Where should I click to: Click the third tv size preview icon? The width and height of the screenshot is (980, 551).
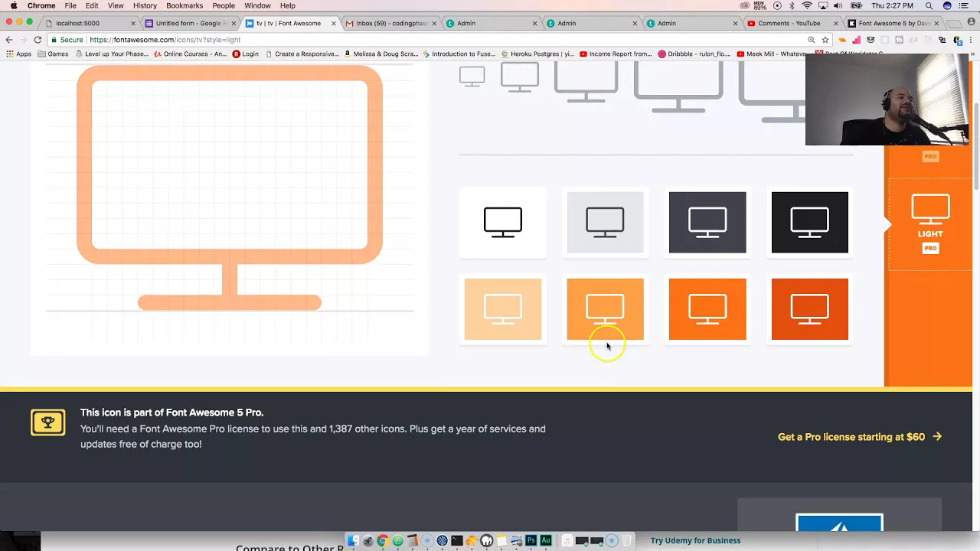coord(586,82)
